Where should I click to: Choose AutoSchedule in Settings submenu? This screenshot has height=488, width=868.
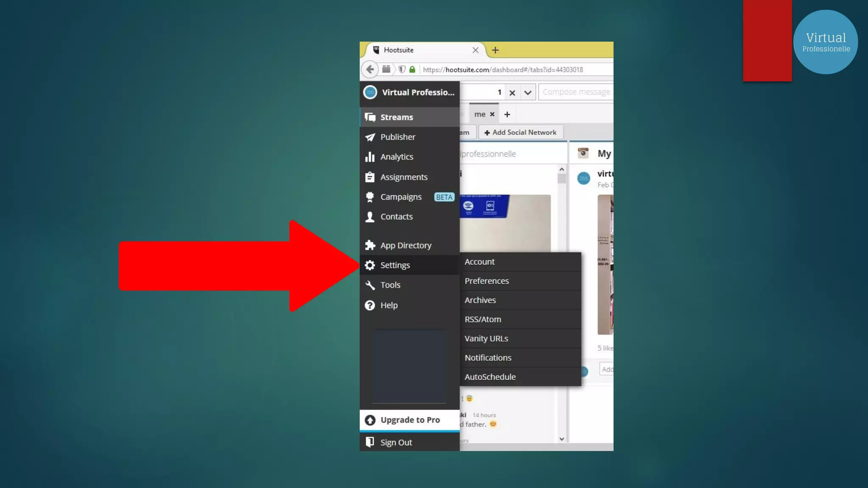click(490, 377)
